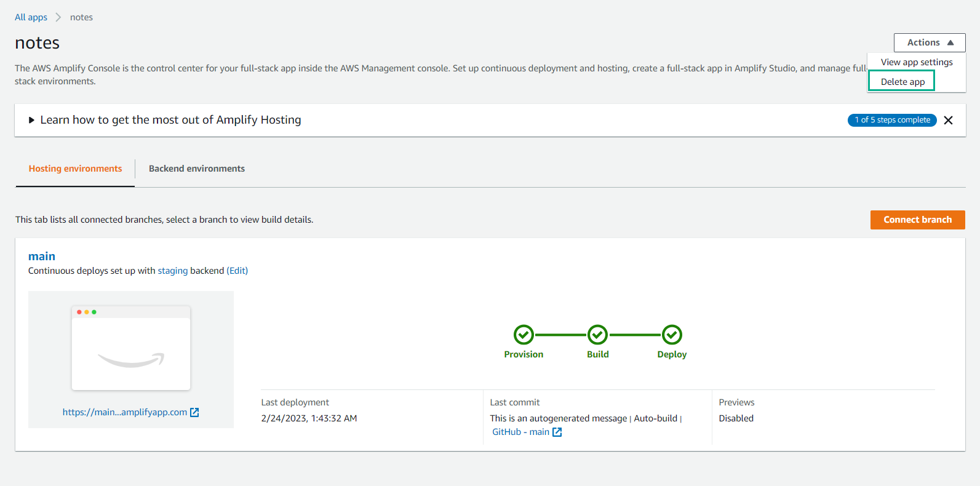Open the main branch link

pos(42,256)
